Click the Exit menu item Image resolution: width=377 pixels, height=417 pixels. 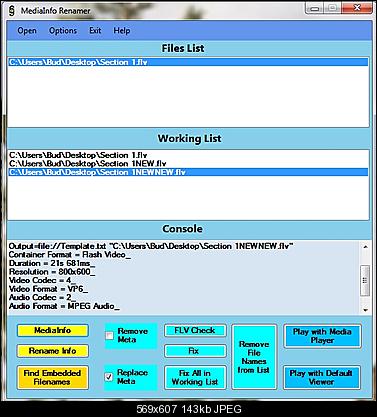point(95,31)
